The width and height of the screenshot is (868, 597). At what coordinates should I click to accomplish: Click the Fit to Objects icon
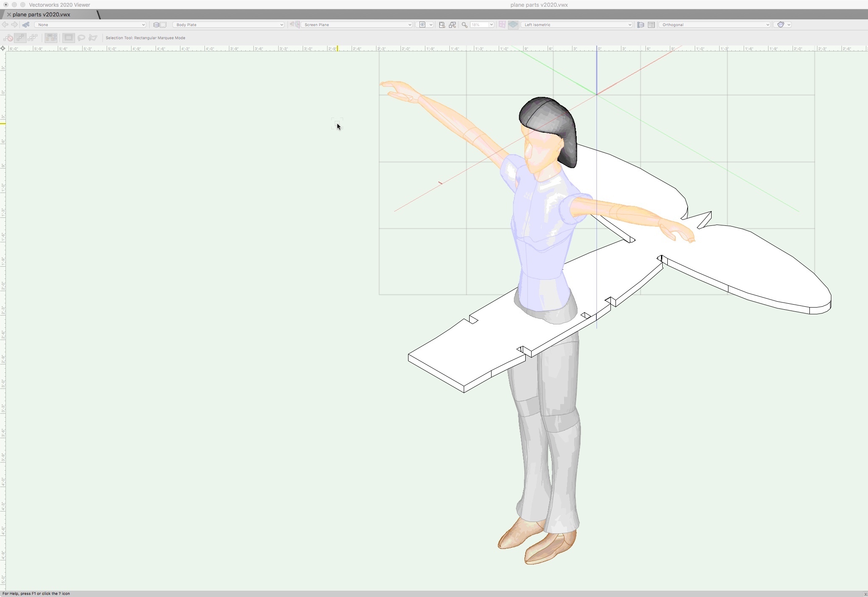[x=452, y=25]
